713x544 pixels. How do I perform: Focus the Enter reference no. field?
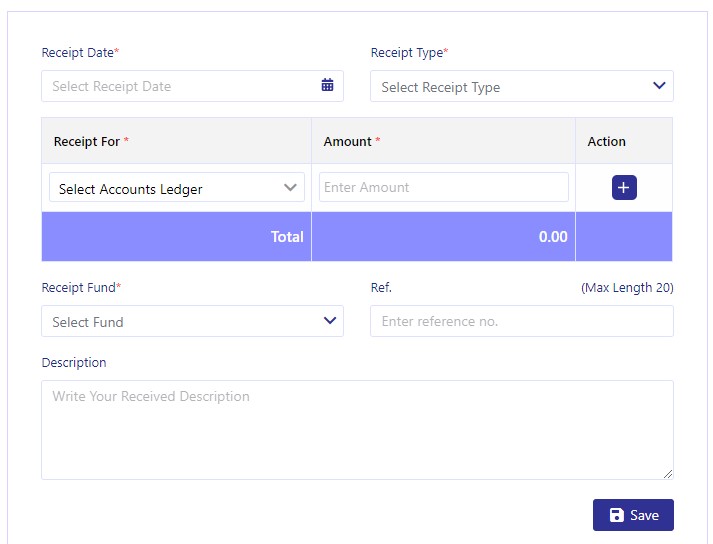click(522, 321)
